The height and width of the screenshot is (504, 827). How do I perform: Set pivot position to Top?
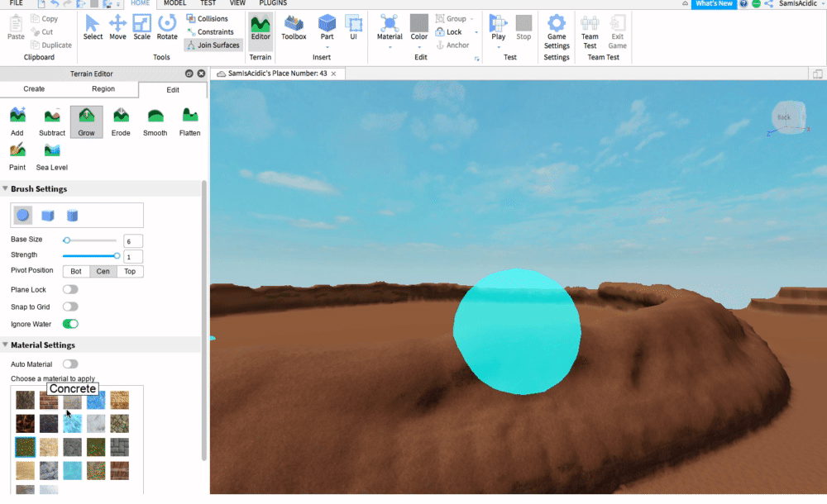pyautogui.click(x=130, y=272)
